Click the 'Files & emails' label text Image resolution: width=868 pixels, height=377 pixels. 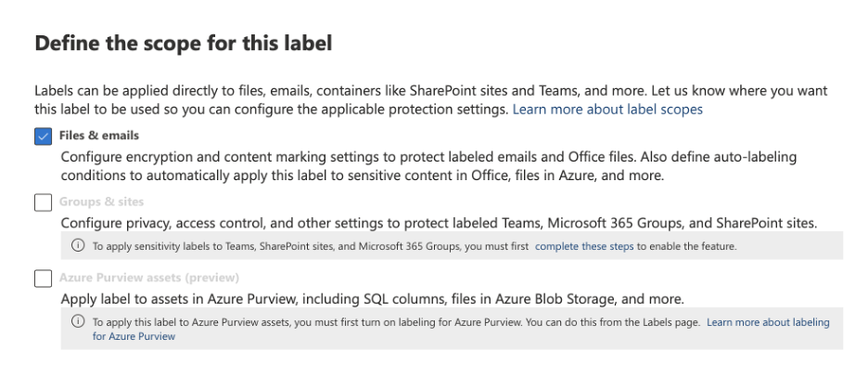(99, 136)
